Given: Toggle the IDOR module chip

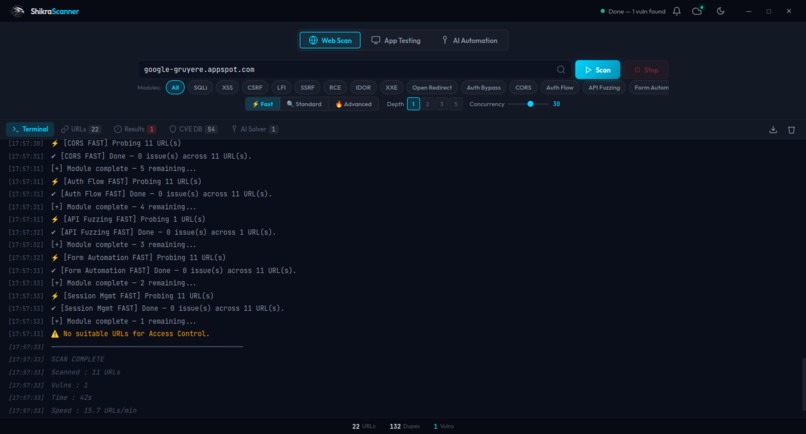Looking at the screenshot, I should 363,87.
